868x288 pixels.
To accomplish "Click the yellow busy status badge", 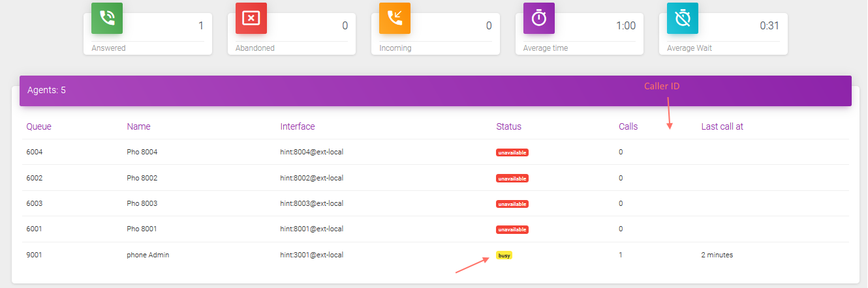I will [504, 255].
